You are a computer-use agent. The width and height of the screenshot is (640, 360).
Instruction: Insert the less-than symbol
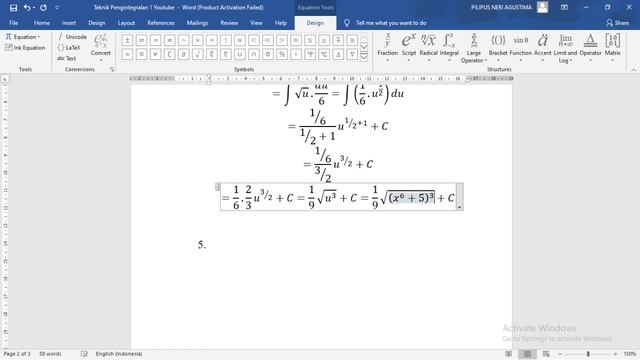pos(253,40)
